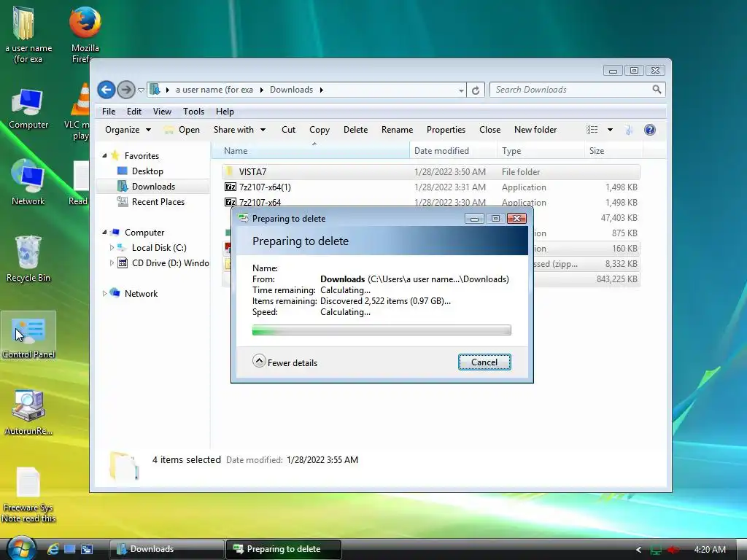Collapse dialog with Fewer details
Image resolution: width=747 pixels, height=560 pixels.
(285, 362)
